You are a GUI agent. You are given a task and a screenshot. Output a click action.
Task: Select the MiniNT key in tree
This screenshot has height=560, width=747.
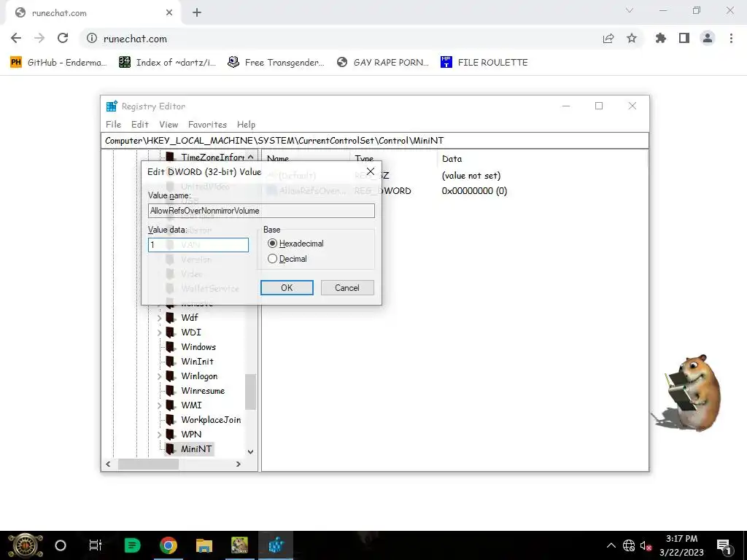coord(196,448)
